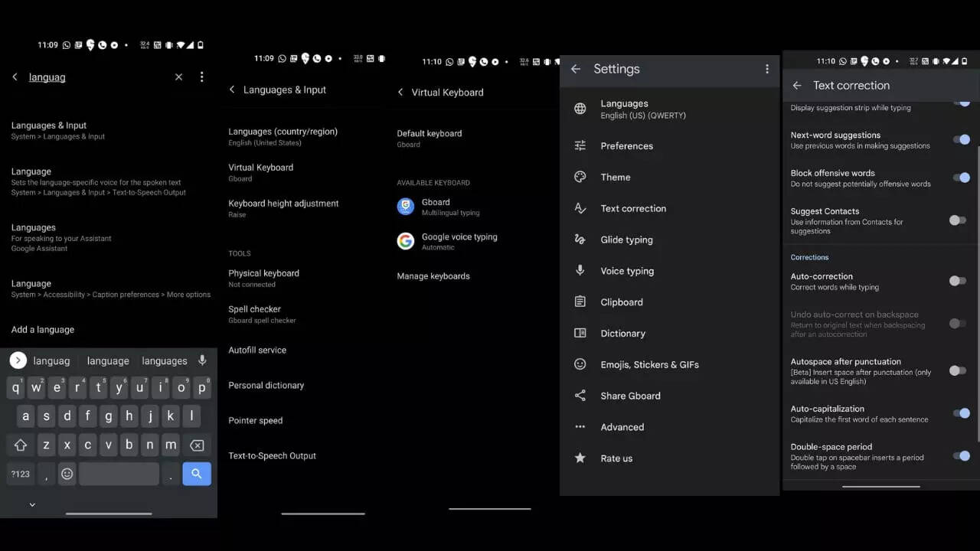
Task: Enable Auto-correction switch
Action: pyautogui.click(x=958, y=281)
